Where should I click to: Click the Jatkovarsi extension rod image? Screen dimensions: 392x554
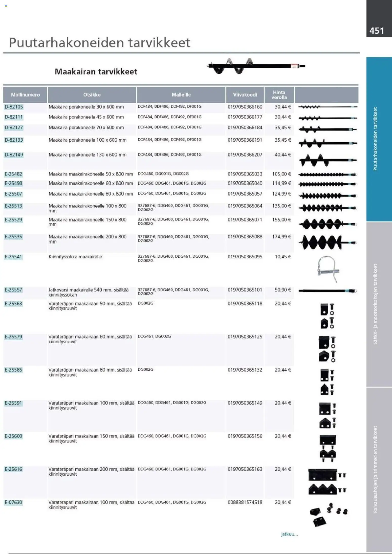[328, 291]
